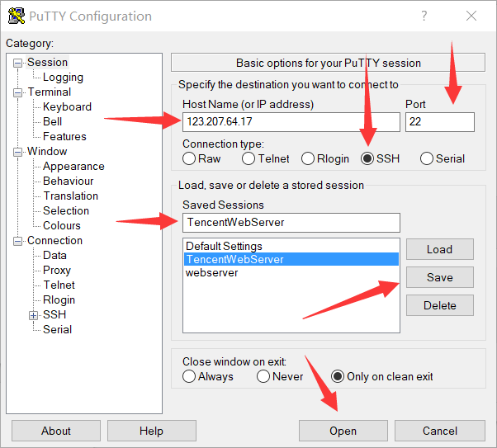Click the Saved Sessions name field
Viewport: 497px width, 448px height.
(x=291, y=223)
